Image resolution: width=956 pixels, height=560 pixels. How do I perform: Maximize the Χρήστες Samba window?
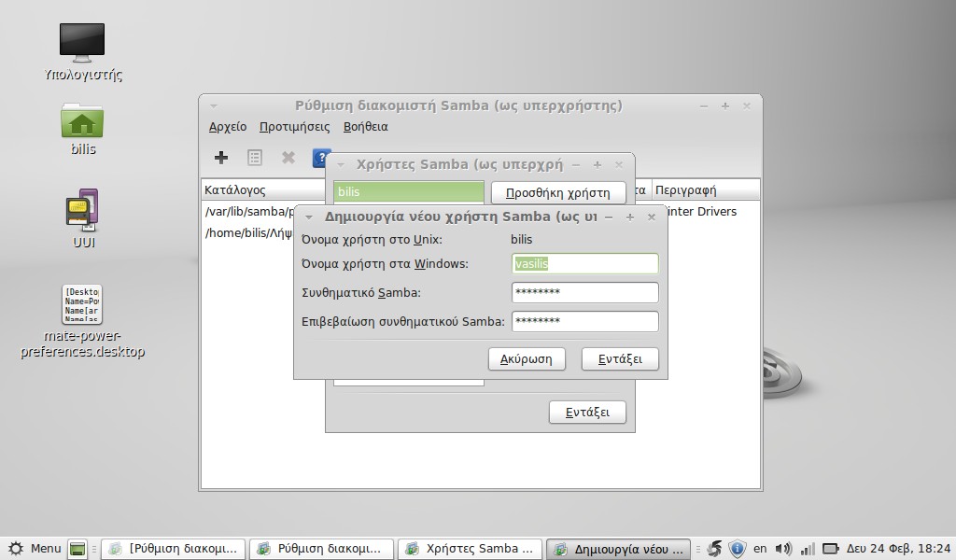tap(597, 165)
